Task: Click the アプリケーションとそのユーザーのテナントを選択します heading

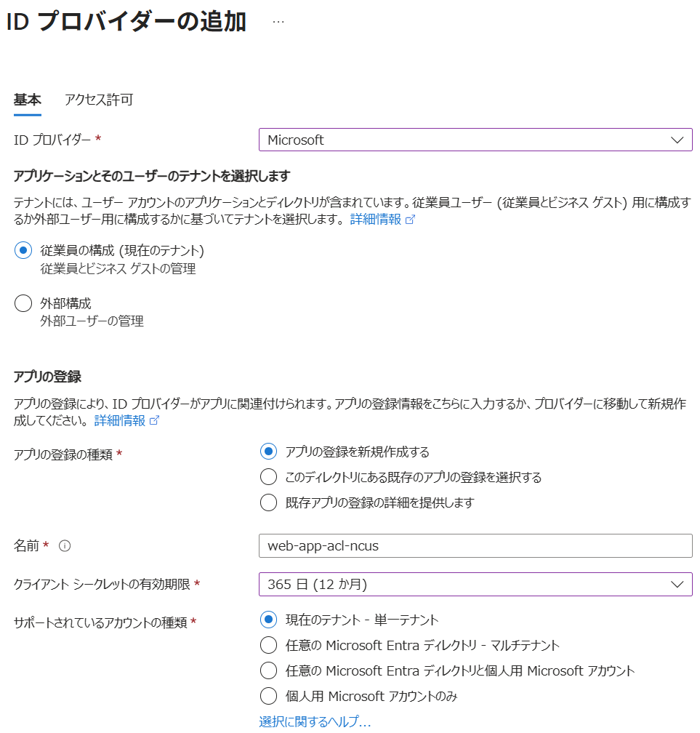Action: click(152, 176)
